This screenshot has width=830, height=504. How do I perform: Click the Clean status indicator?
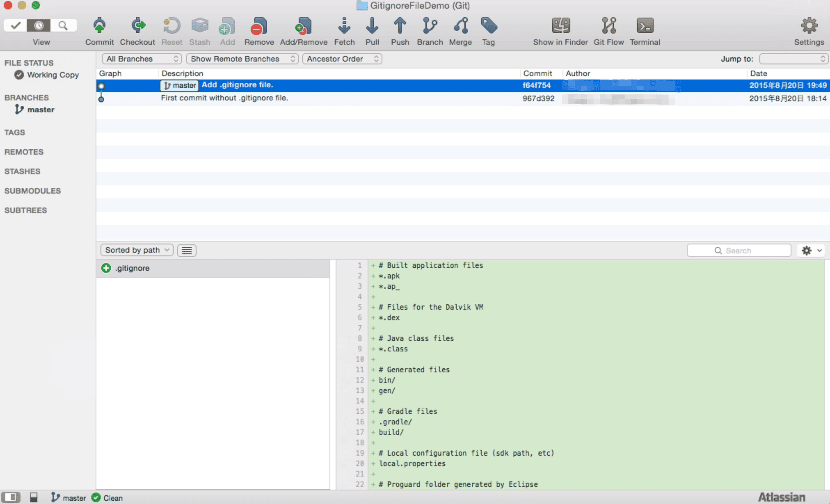107,498
